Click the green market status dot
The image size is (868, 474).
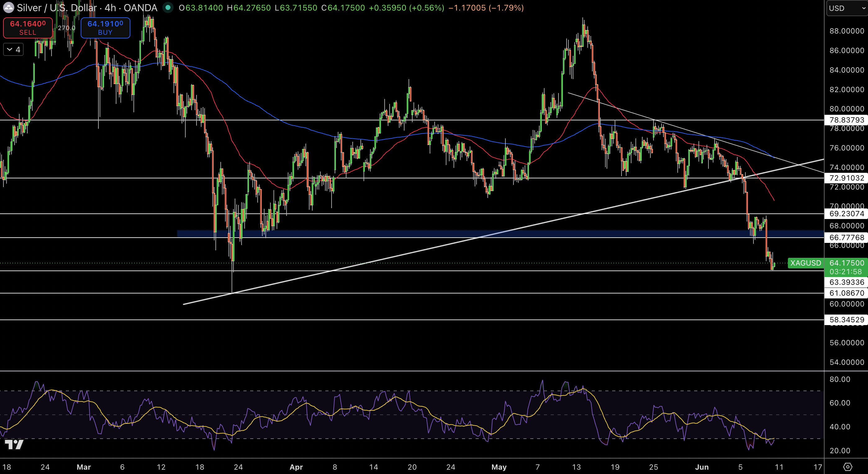point(167,7)
